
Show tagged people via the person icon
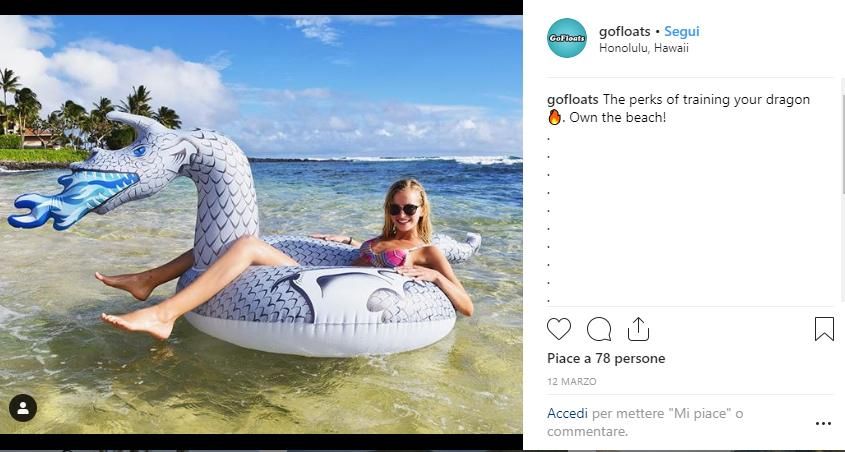23,408
